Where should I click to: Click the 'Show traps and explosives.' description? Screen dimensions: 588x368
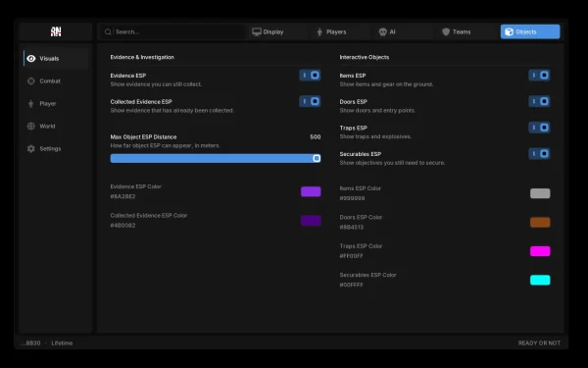click(375, 136)
